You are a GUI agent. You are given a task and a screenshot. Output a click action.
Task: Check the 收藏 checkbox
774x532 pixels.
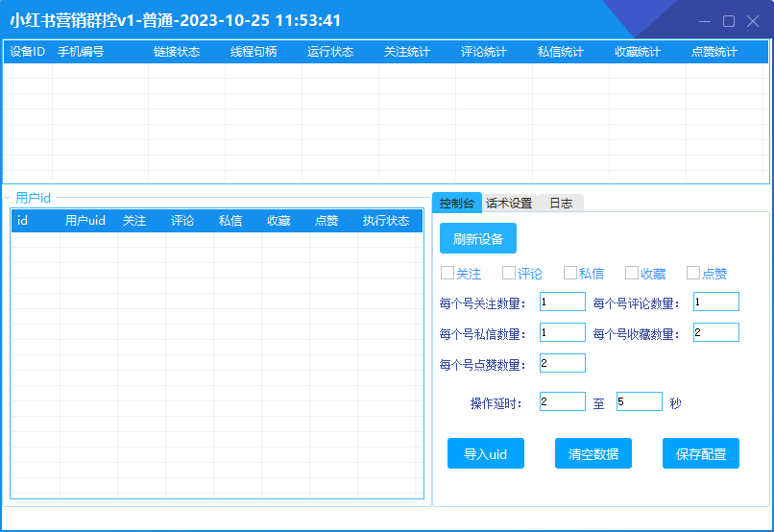tap(632, 274)
